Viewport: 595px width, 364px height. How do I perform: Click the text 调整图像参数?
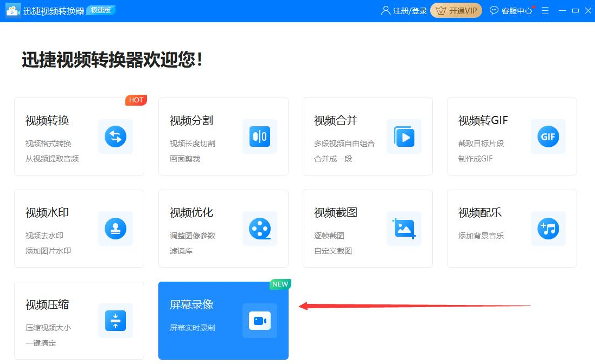(193, 236)
